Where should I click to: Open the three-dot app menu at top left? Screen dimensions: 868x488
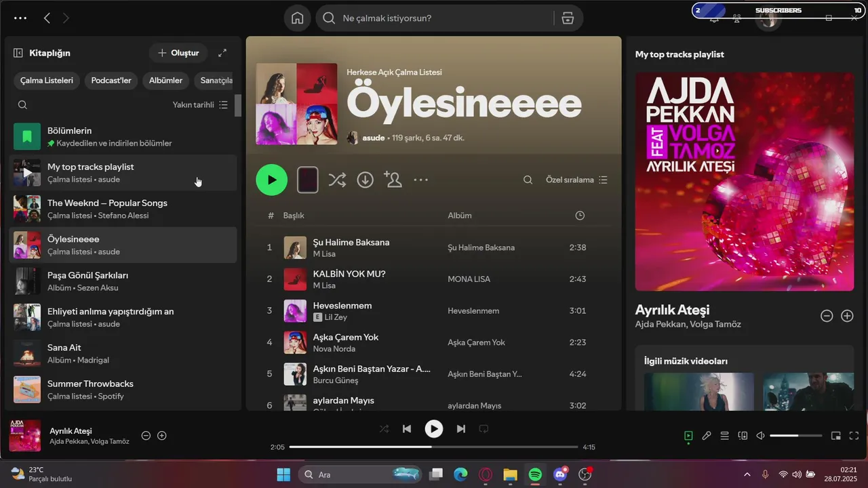click(20, 18)
